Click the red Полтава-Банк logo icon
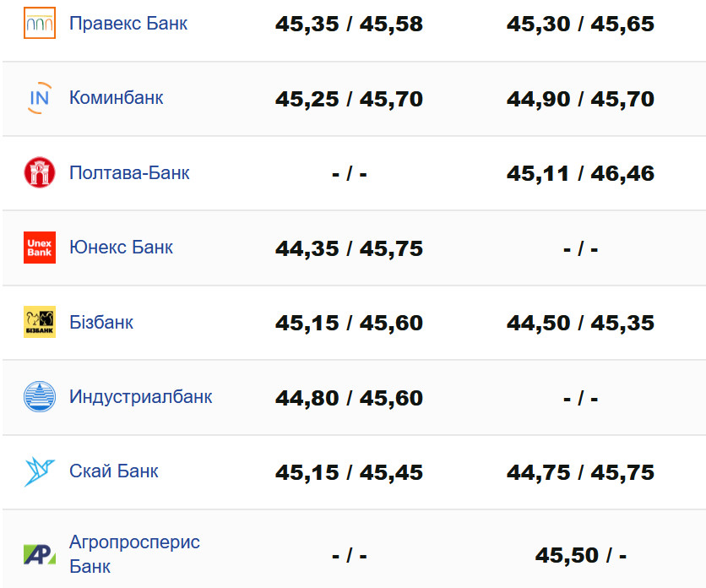The image size is (706, 588). click(x=40, y=172)
